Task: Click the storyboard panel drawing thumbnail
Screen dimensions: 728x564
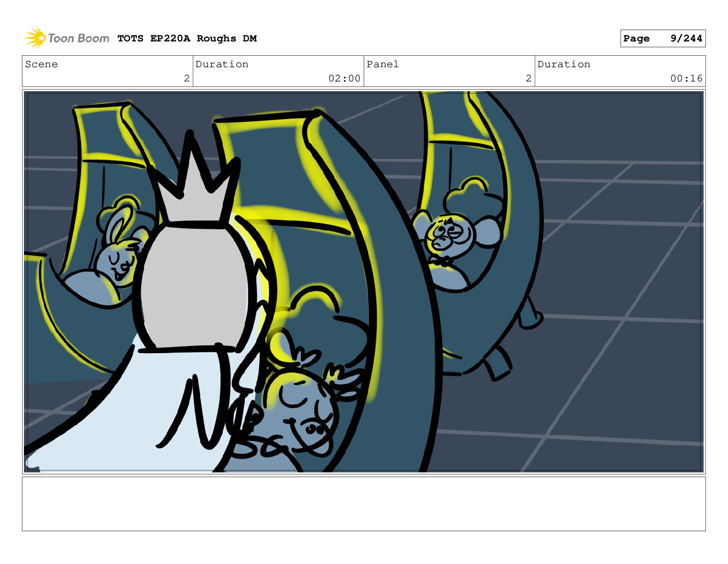Action: pyautogui.click(x=364, y=282)
